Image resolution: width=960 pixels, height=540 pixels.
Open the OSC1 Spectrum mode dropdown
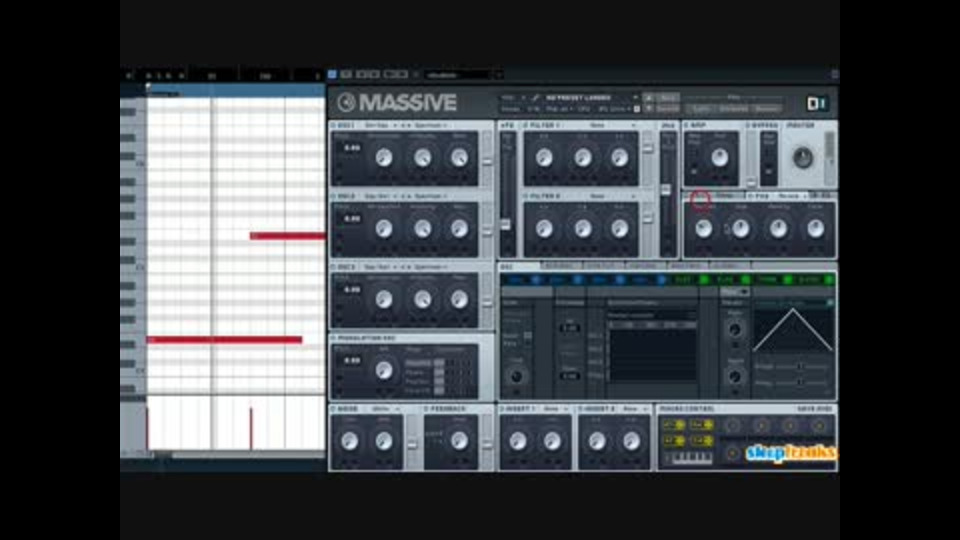(x=432, y=126)
